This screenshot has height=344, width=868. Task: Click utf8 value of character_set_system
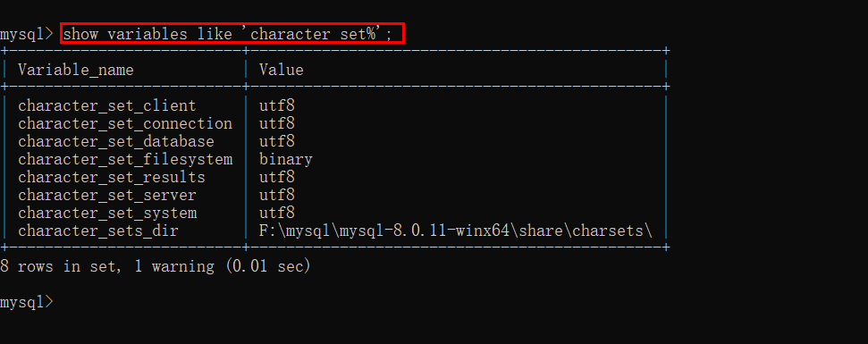tap(277, 213)
